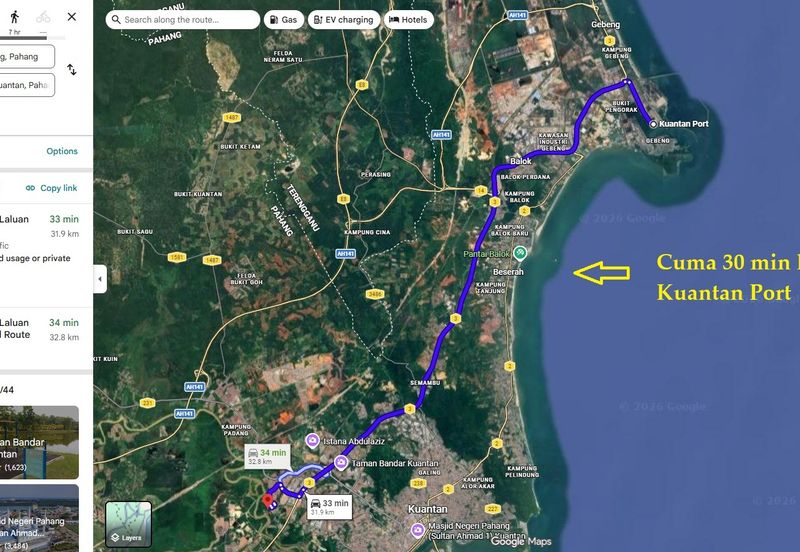Click the Copy link button
This screenshot has width=800, height=552.
point(51,188)
